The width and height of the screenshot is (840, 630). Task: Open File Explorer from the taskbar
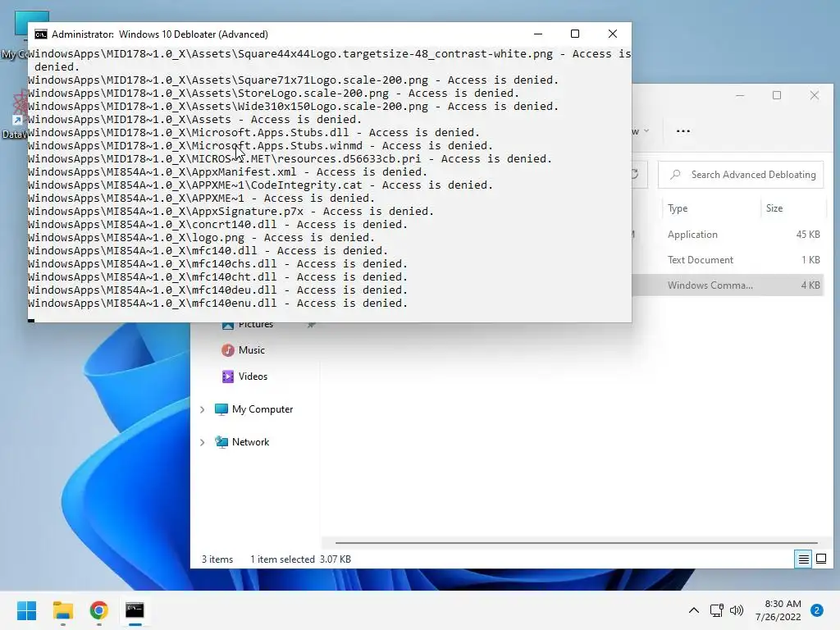click(x=62, y=610)
